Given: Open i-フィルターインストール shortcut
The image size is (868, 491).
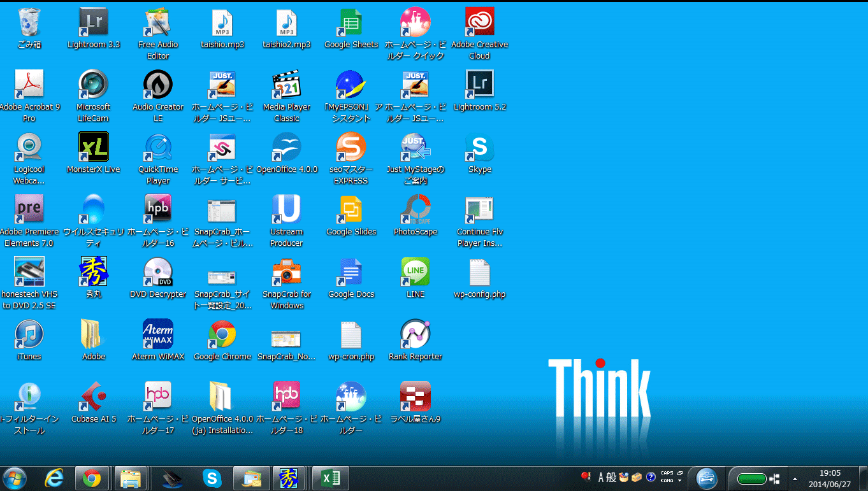Looking at the screenshot, I should tap(29, 409).
